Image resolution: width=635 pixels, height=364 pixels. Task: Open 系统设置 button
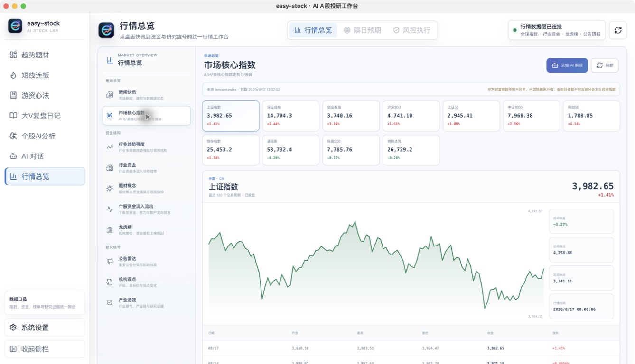[x=45, y=328]
